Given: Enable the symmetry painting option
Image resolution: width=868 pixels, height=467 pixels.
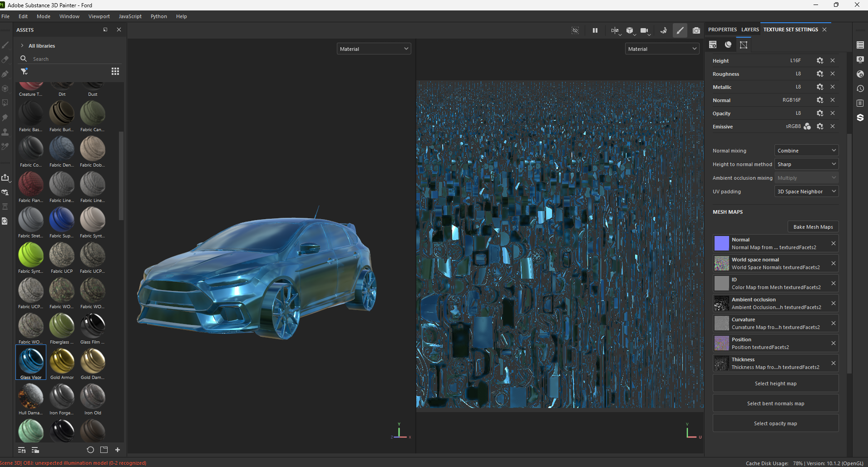Looking at the screenshot, I should coord(664,31).
